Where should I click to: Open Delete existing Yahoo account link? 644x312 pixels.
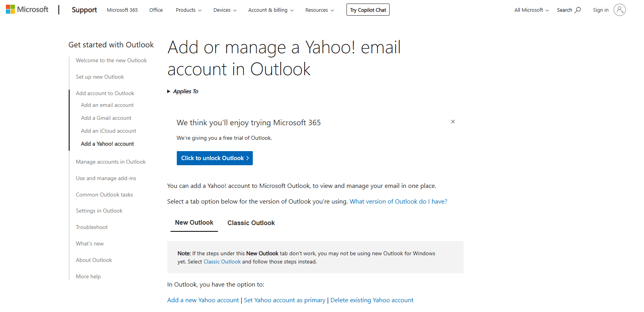pyautogui.click(x=372, y=300)
